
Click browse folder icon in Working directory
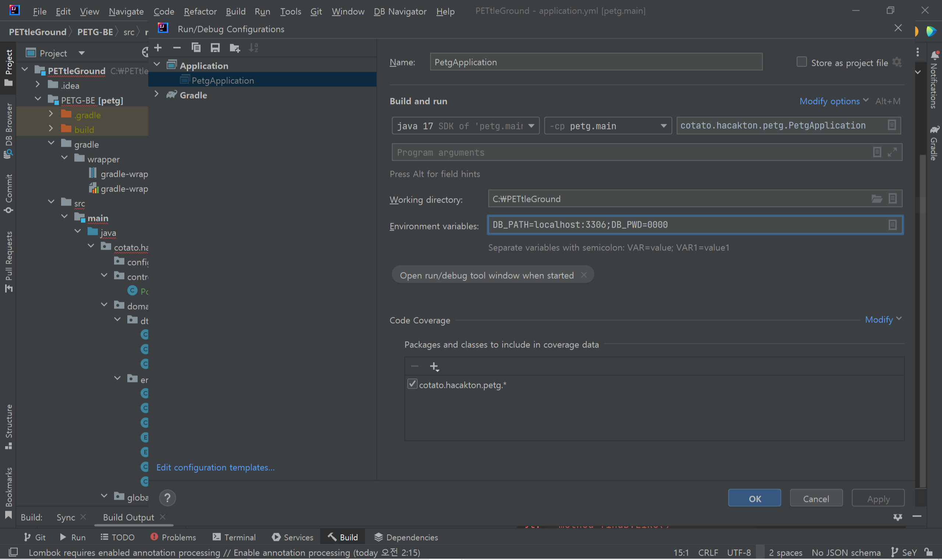(876, 199)
